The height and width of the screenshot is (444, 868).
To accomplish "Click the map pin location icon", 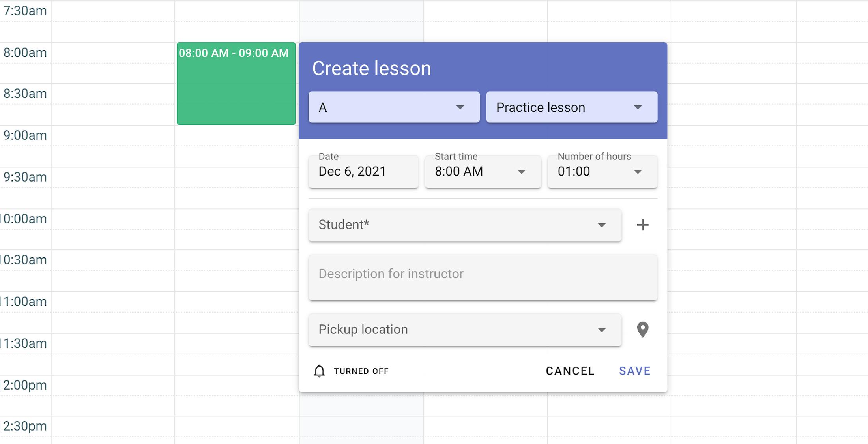I will tap(642, 330).
